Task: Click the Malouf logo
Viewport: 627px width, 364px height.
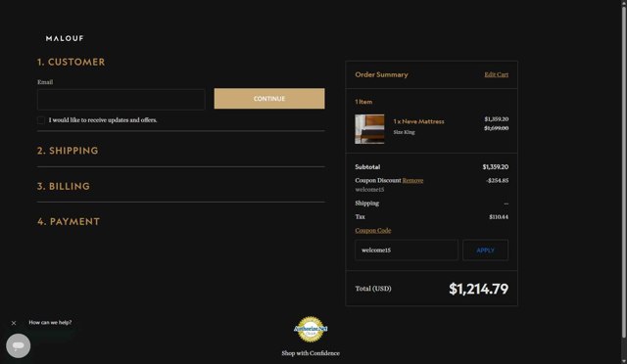Action: [65, 38]
